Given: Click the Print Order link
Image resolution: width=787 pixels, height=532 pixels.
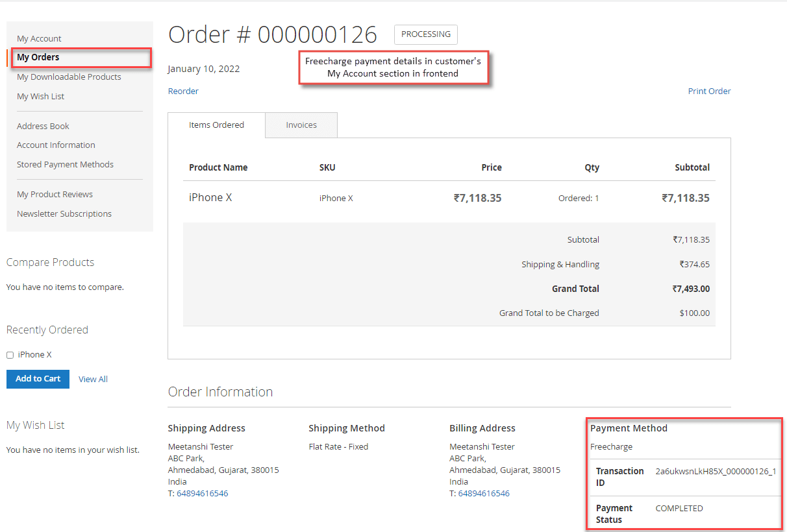Looking at the screenshot, I should tap(709, 91).
